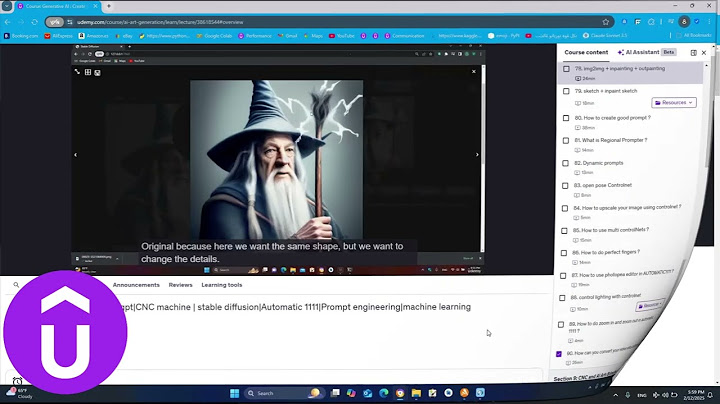The height and width of the screenshot is (404, 720).
Task: Open the Announcements tab
Action: (x=136, y=285)
